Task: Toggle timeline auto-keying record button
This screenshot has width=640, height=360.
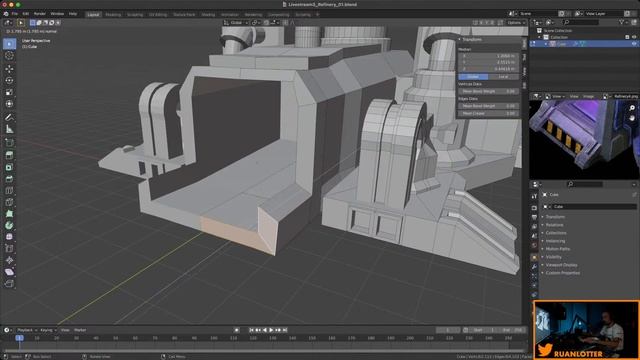Action: point(237,330)
